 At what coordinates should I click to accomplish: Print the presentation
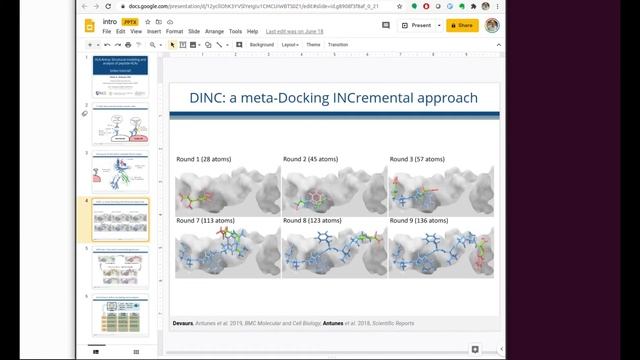pos(128,45)
